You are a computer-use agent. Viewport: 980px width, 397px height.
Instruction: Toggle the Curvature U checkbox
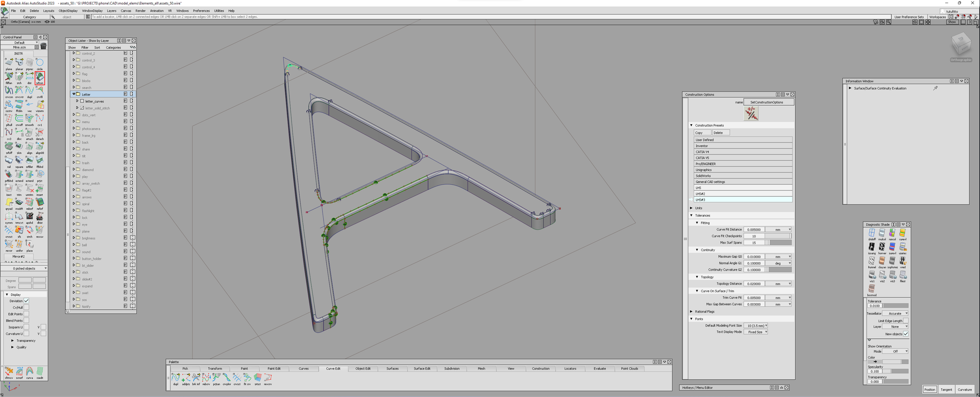[x=27, y=334]
